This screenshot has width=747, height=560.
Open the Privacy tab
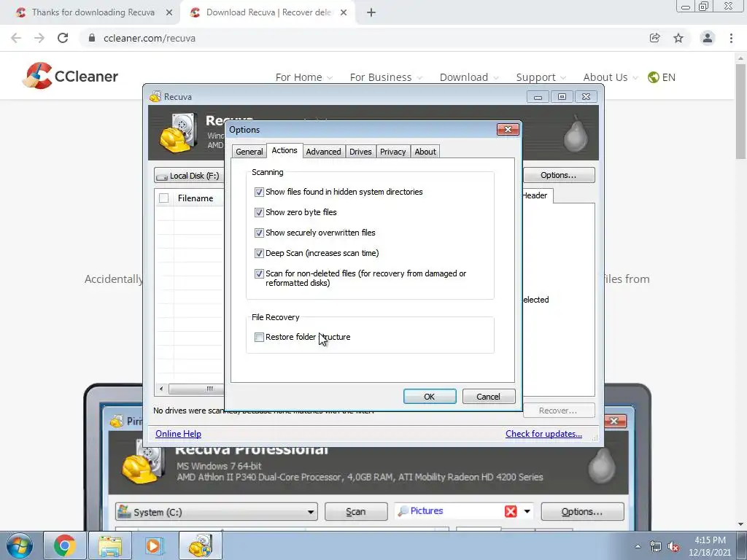point(392,152)
